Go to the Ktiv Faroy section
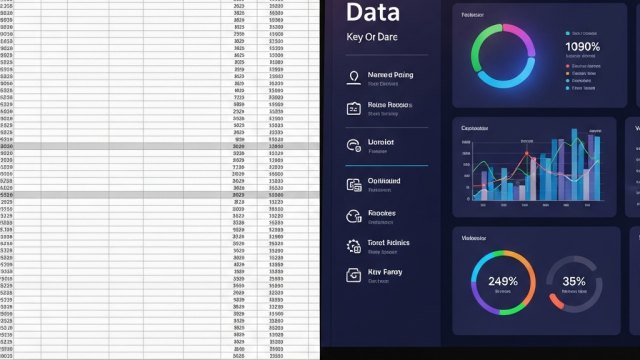Image resolution: width=640 pixels, height=360 pixels. click(385, 272)
